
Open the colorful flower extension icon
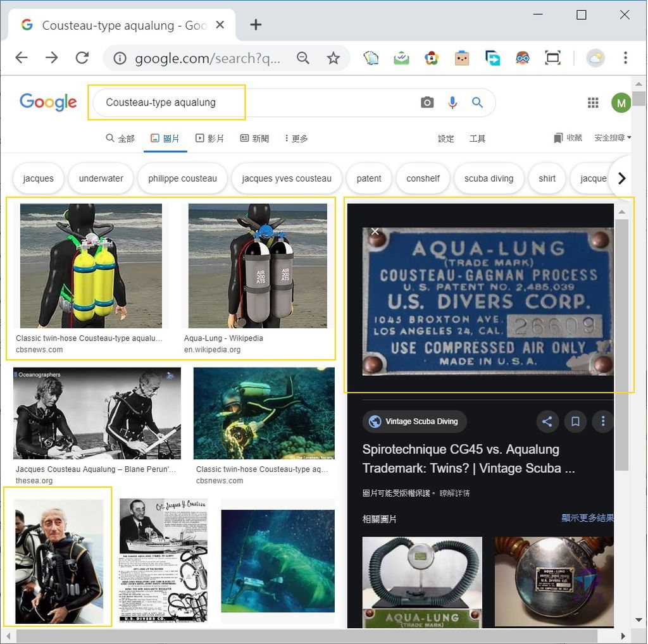(x=432, y=58)
